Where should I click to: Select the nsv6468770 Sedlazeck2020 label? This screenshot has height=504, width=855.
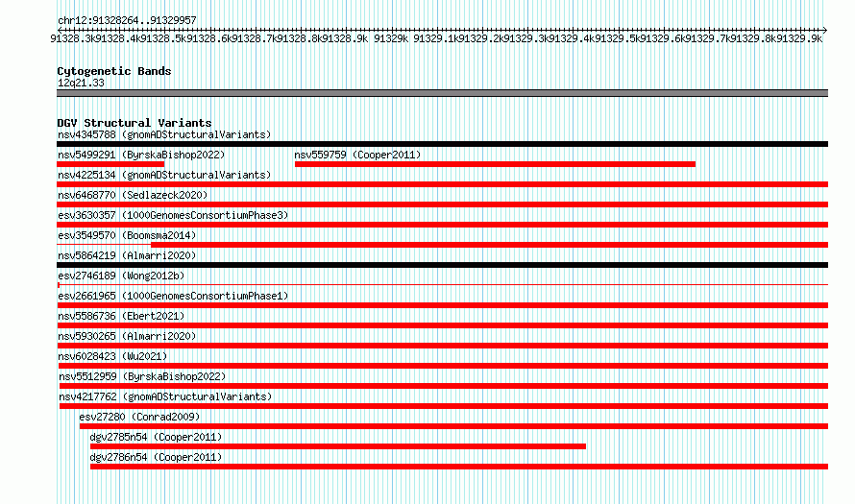pos(133,195)
